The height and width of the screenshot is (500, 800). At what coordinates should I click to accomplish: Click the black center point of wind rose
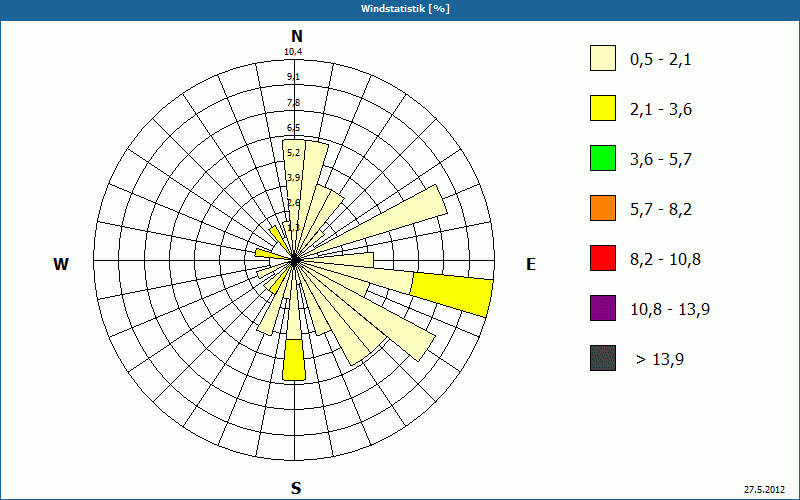click(x=294, y=260)
